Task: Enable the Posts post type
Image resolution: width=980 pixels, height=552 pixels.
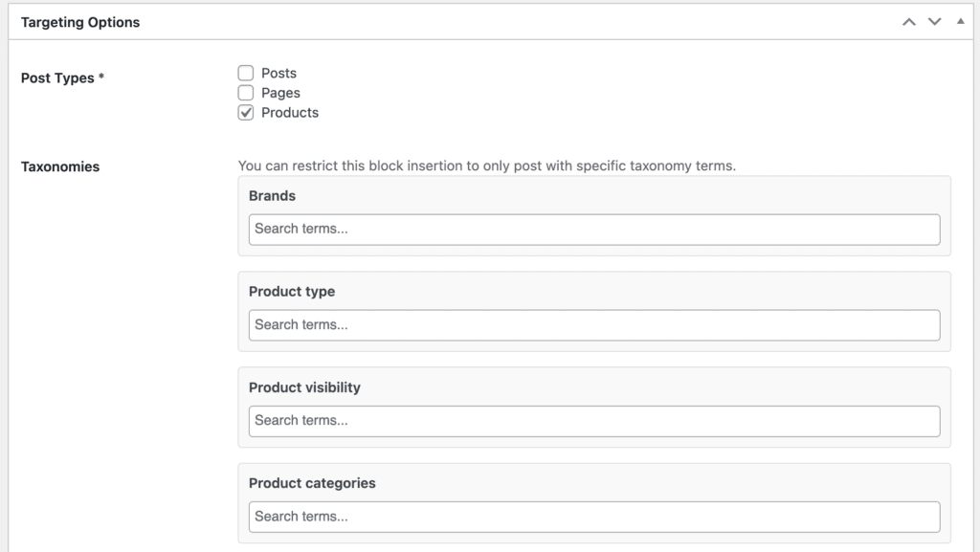Action: pyautogui.click(x=246, y=73)
